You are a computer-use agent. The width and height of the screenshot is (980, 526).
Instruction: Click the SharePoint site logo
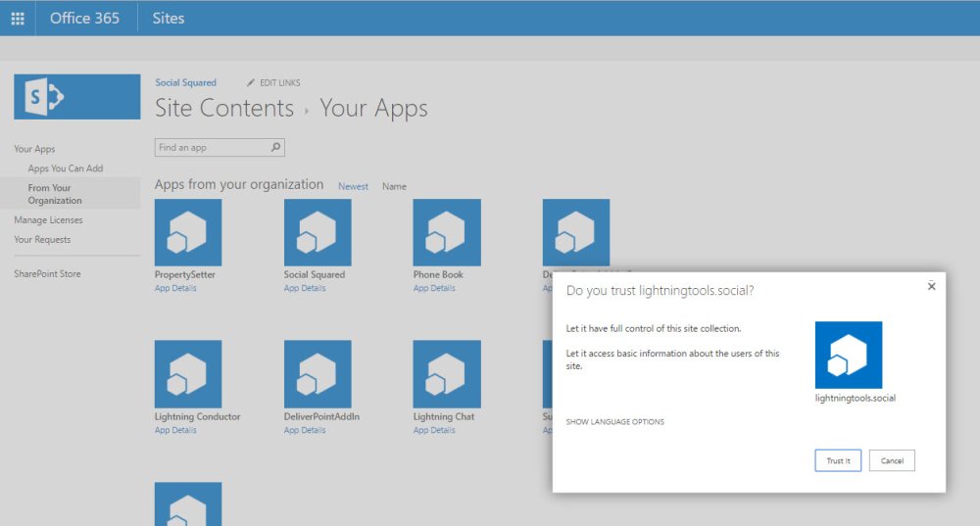76,97
